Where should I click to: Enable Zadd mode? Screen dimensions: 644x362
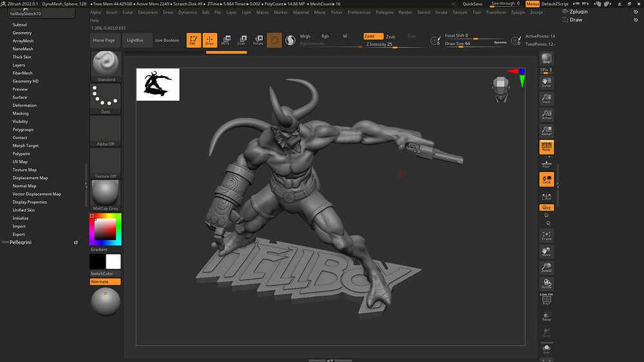374,36
